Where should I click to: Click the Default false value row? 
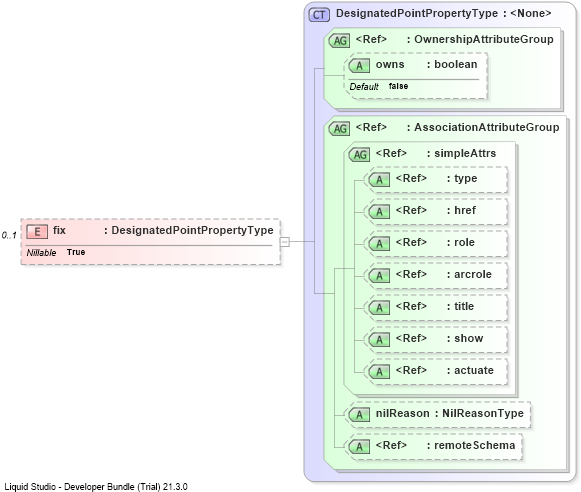(x=379, y=86)
